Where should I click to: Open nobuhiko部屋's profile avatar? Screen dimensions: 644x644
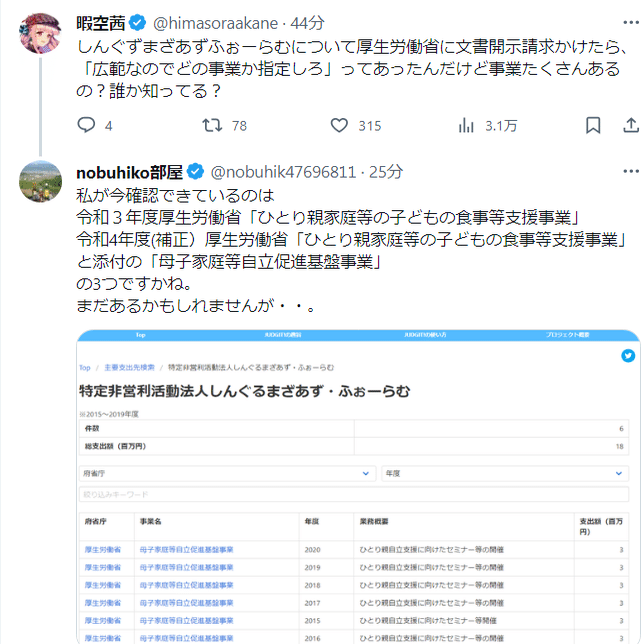tap(40, 182)
